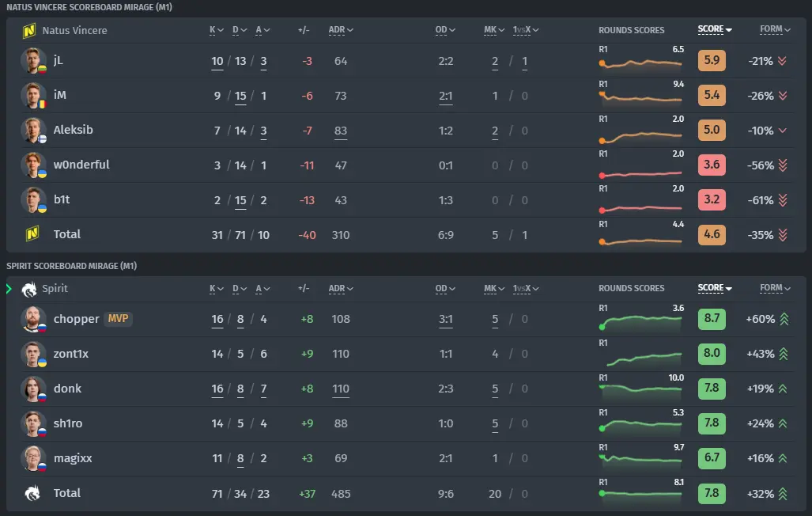The width and height of the screenshot is (812, 516).
Task: Click w0nderful's red 3.6 score badge
Action: pyautogui.click(x=712, y=165)
